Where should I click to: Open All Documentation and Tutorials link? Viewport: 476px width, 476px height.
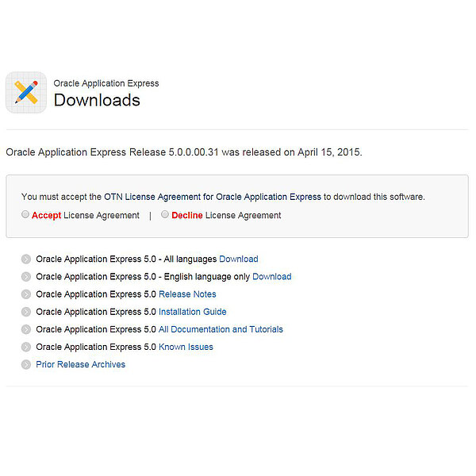(x=221, y=329)
